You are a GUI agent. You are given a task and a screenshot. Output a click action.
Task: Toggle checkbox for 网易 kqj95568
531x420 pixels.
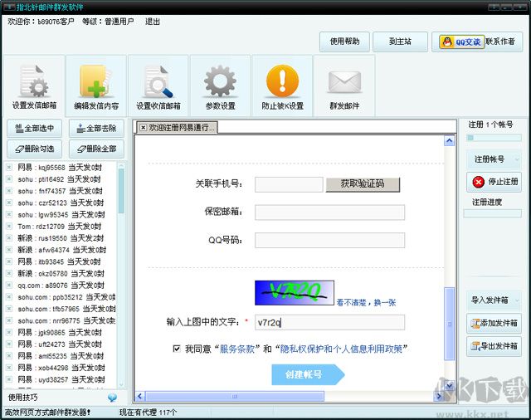9,168
